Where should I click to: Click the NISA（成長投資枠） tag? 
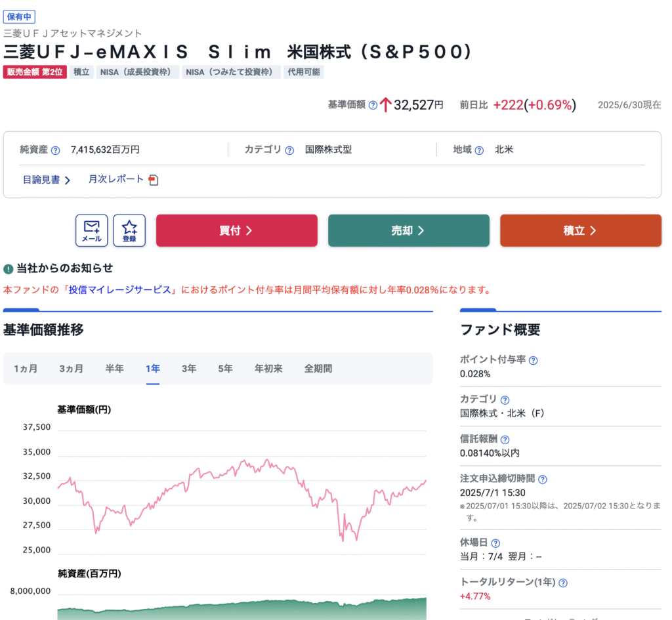point(138,72)
